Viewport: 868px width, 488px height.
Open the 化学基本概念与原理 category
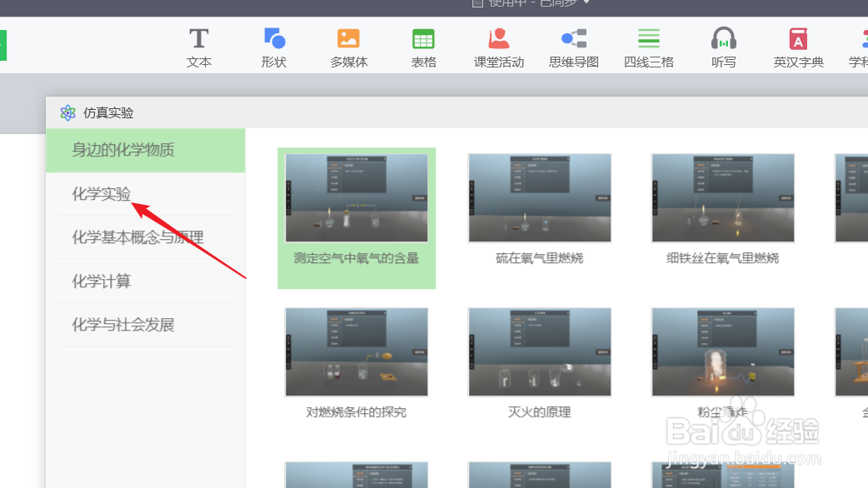click(146, 237)
